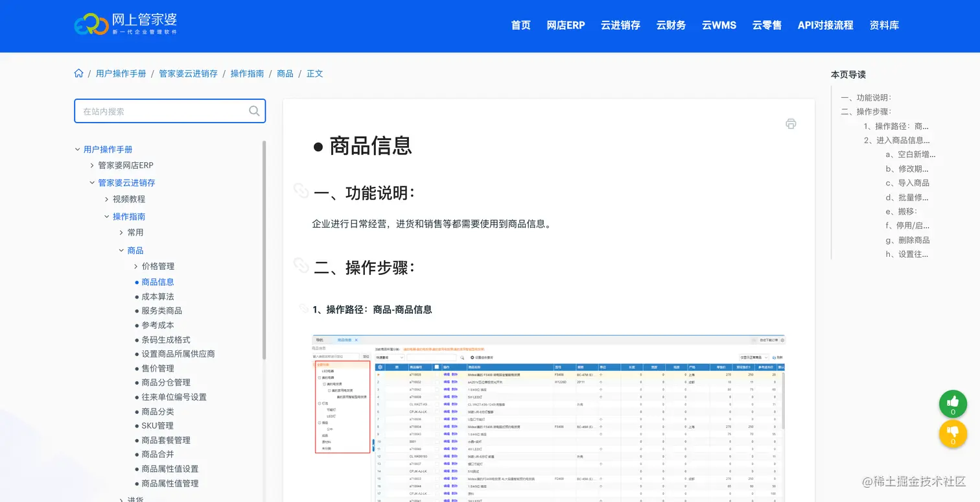The height and width of the screenshot is (502, 980).
Task: Click anchor link icon beside 1、操作路径
Action: pyautogui.click(x=304, y=308)
